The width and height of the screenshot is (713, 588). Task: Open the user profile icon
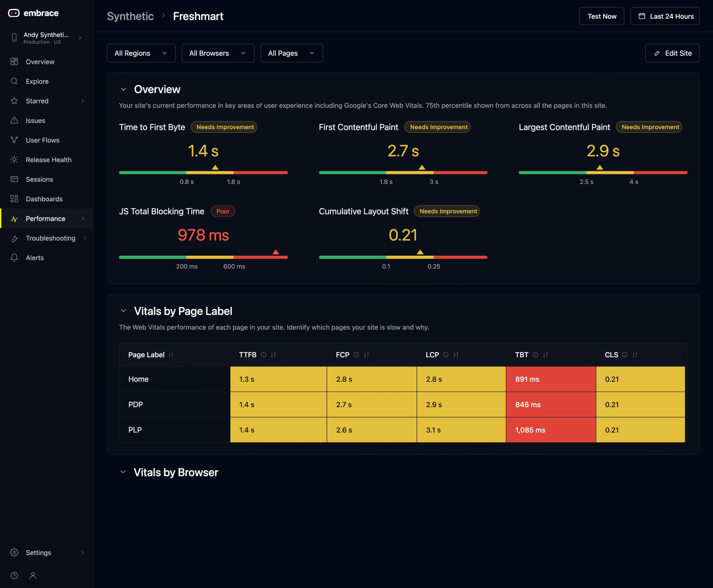(x=33, y=575)
